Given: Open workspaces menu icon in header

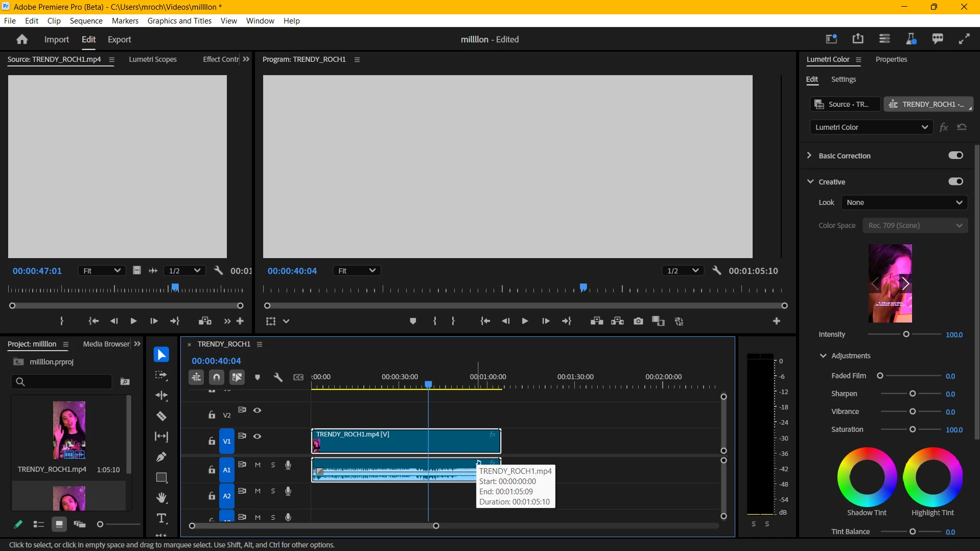Looking at the screenshot, I should pyautogui.click(x=884, y=39).
